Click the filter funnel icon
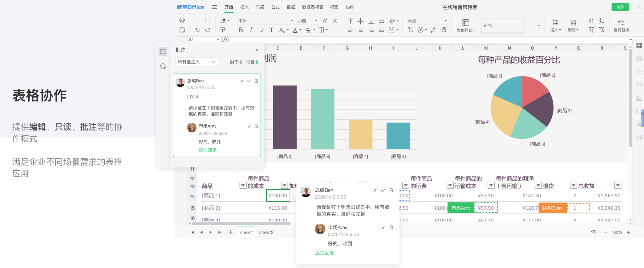 click(591, 30)
